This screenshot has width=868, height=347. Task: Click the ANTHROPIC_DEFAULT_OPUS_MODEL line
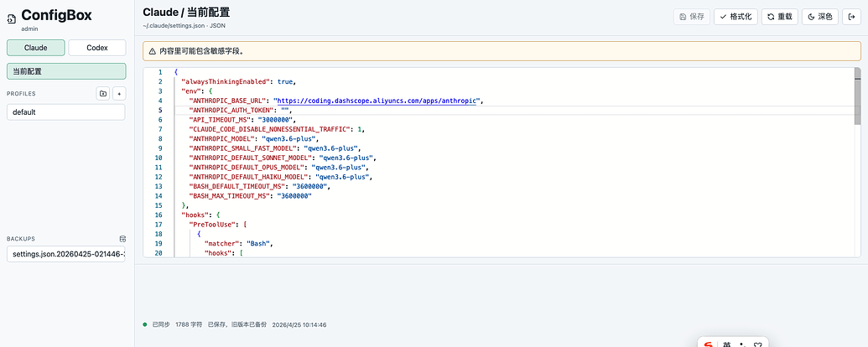click(278, 167)
